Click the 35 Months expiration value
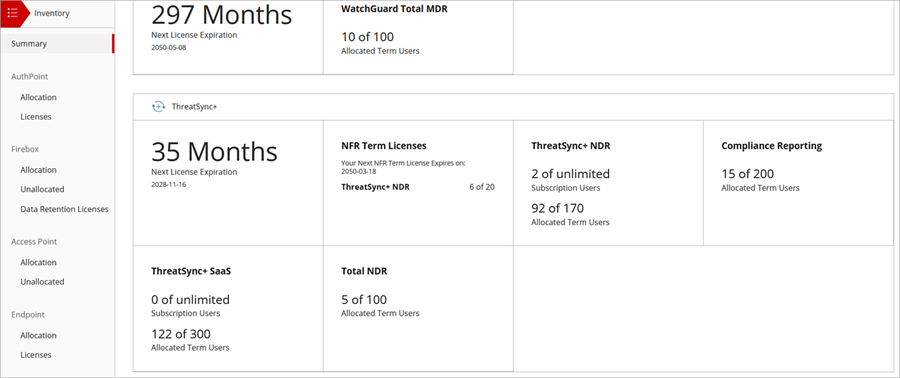 coord(215,151)
